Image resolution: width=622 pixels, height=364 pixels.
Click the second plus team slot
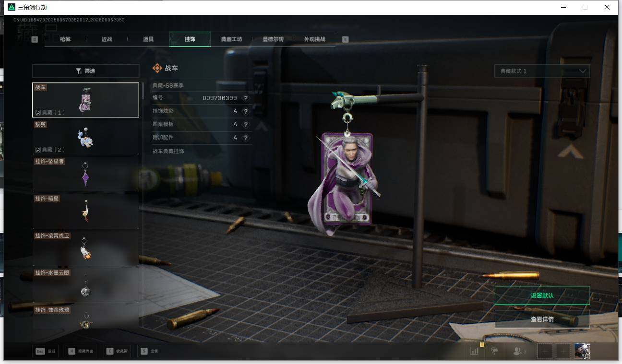coord(563,352)
